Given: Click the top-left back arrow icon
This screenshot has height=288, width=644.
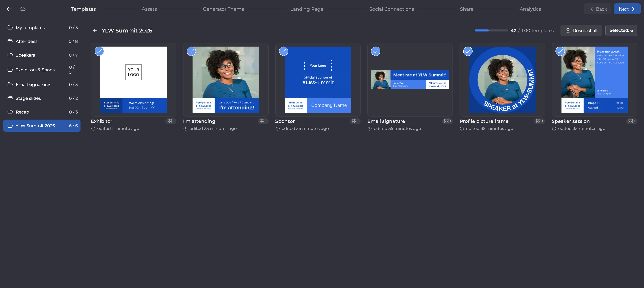Looking at the screenshot, I should pyautogui.click(x=9, y=9).
